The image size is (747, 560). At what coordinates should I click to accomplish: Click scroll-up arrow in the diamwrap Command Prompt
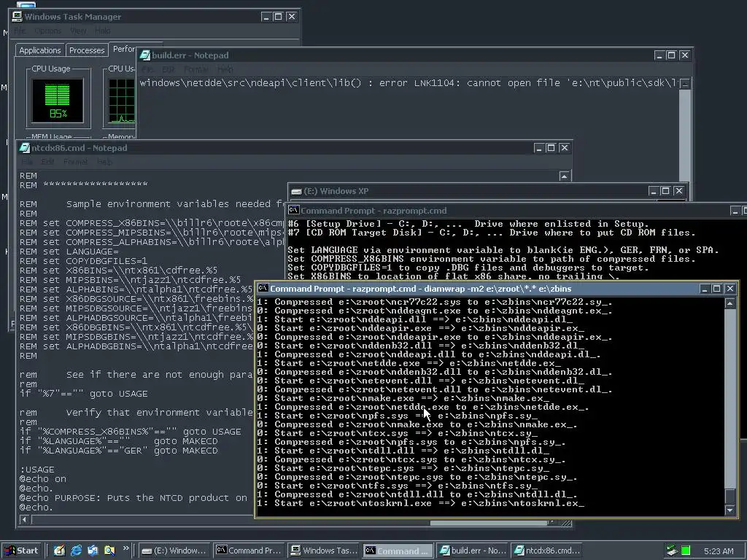coord(729,303)
